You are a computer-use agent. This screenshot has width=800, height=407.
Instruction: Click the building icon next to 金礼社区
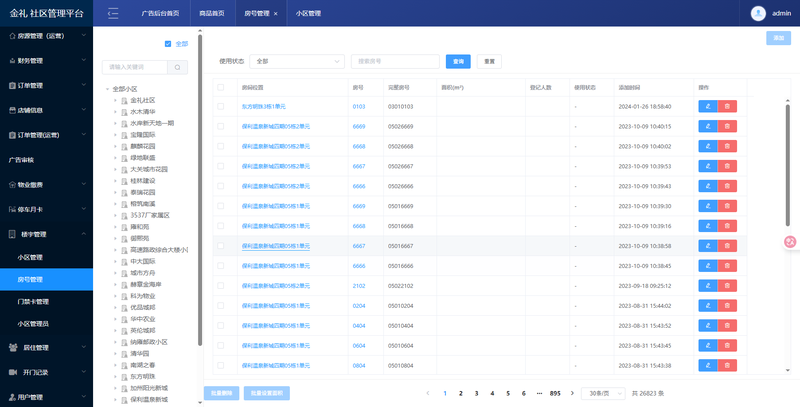click(x=125, y=100)
